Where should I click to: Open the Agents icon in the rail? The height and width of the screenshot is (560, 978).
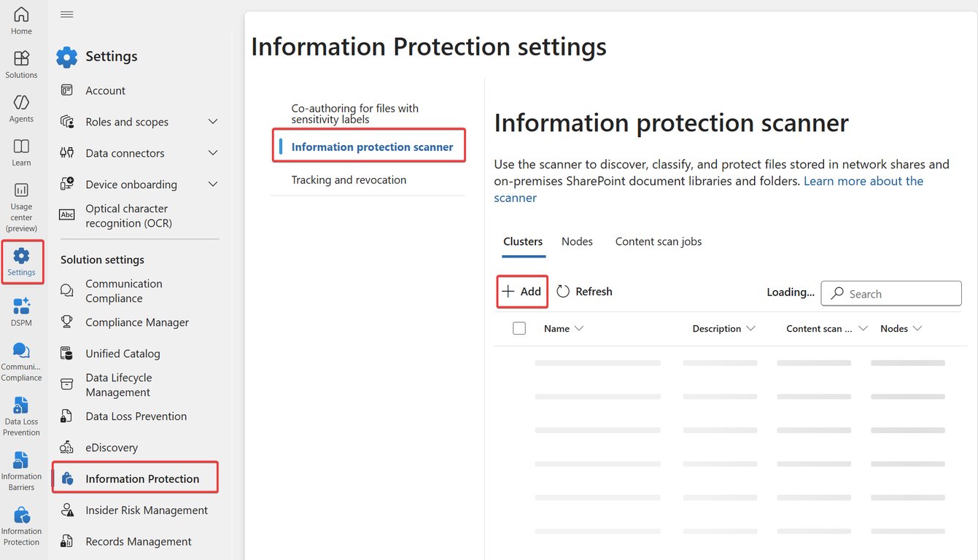click(x=21, y=108)
